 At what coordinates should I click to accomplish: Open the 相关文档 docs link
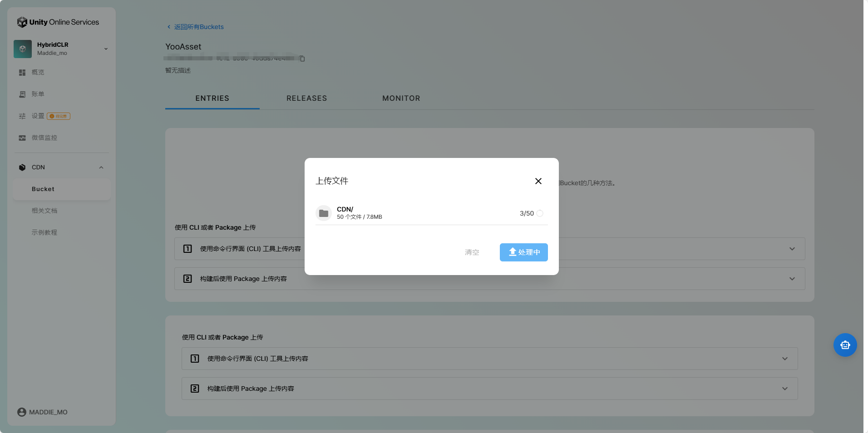[44, 211]
